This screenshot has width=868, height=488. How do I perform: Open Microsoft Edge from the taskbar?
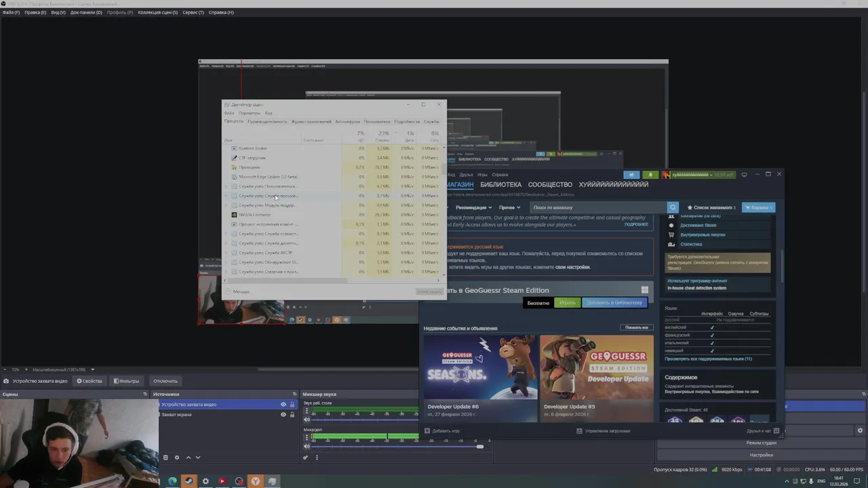click(172, 481)
